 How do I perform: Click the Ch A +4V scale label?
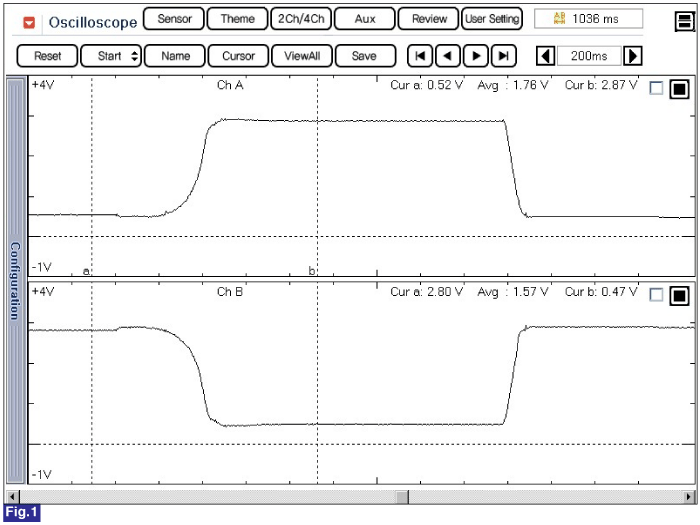(43, 84)
